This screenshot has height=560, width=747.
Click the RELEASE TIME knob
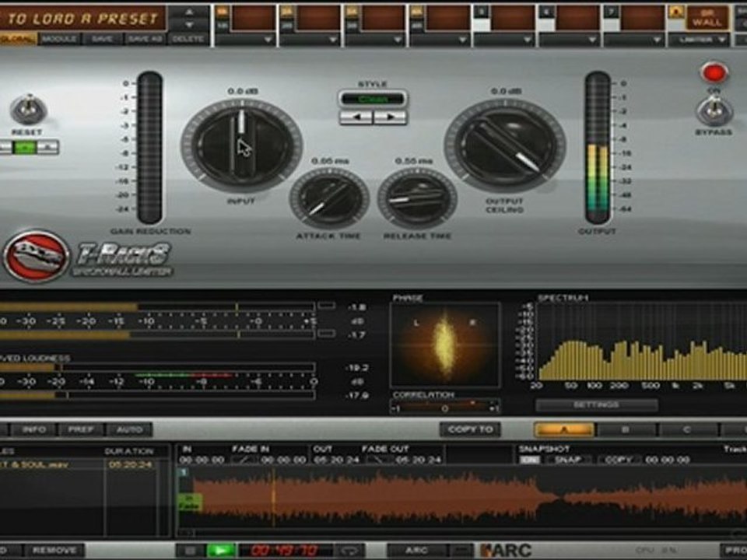(x=417, y=197)
